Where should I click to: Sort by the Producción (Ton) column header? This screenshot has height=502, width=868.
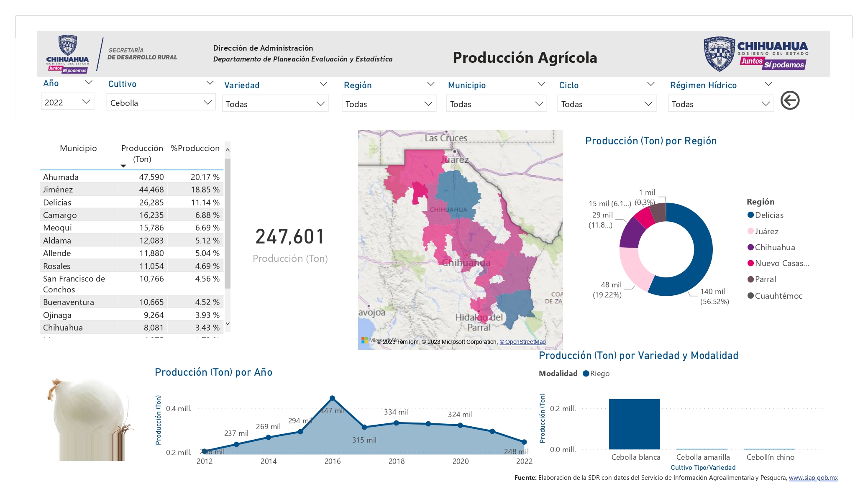142,154
